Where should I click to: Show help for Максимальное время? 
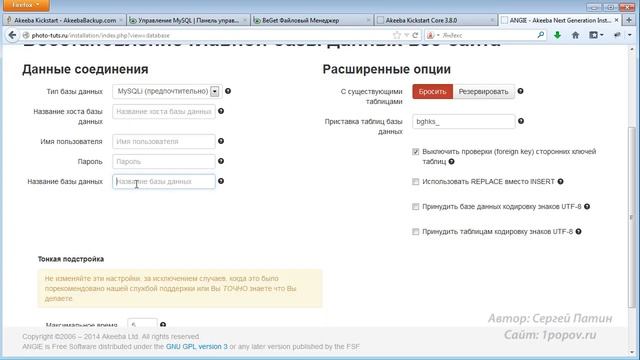(163, 324)
